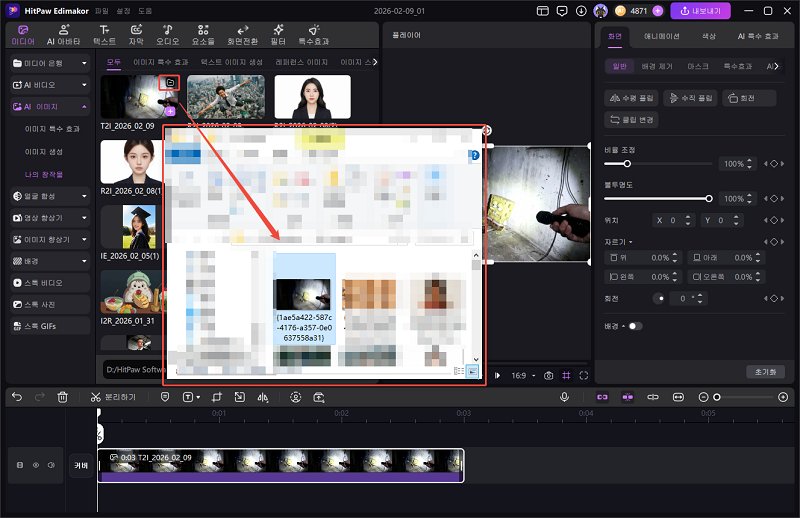Open file location folder icon on T2I thumbnail
Image resolution: width=800 pixels, height=518 pixels.
coord(171,83)
